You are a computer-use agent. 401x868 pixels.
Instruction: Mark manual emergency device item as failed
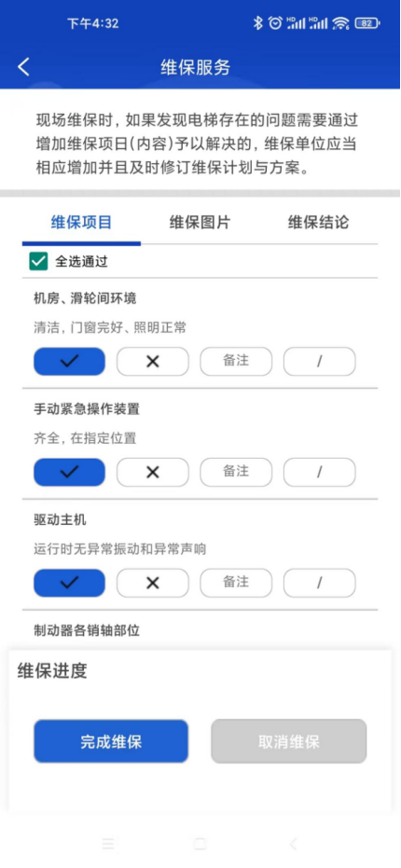click(x=153, y=472)
